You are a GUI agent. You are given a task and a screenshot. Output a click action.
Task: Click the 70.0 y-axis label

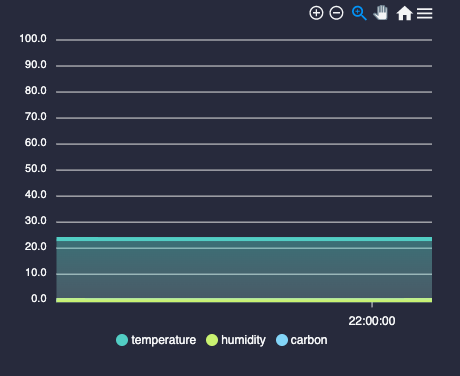[36, 117]
